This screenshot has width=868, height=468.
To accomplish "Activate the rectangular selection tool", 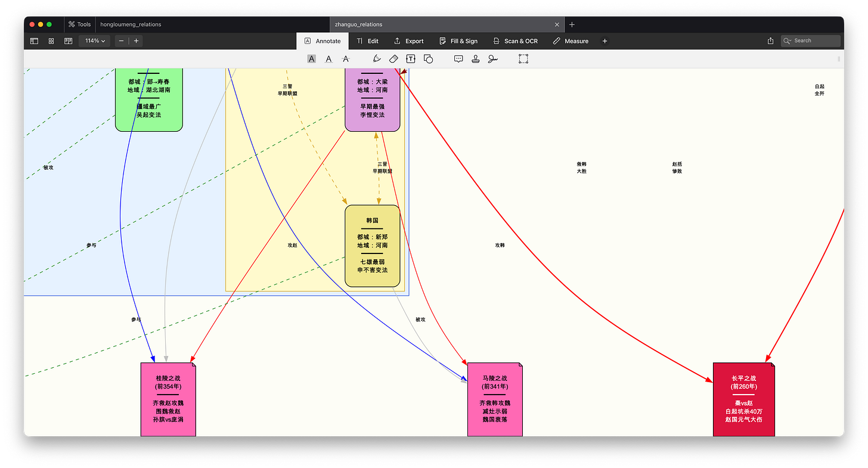I will point(523,58).
